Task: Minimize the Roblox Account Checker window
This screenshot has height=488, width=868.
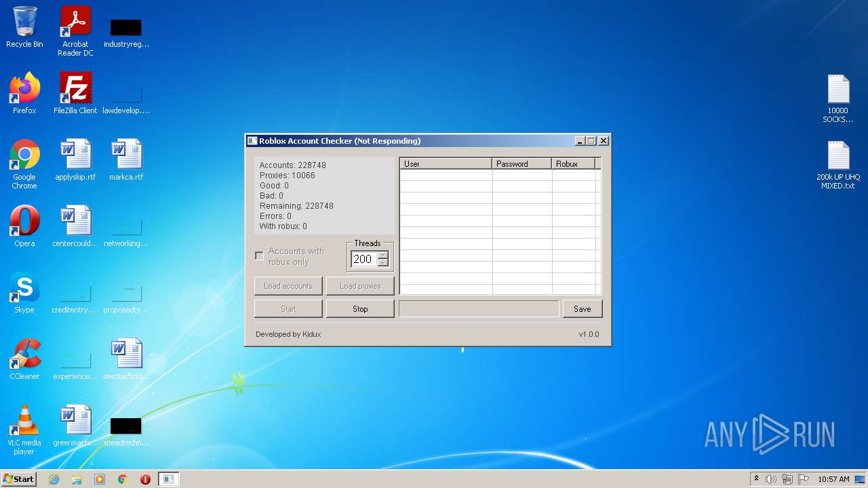Action: pyautogui.click(x=580, y=141)
